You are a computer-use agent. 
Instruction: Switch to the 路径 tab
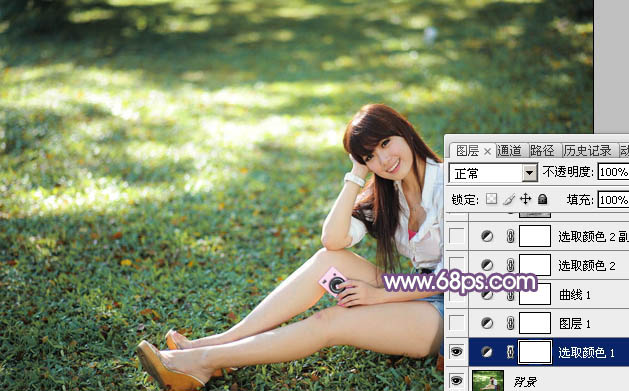coord(542,151)
